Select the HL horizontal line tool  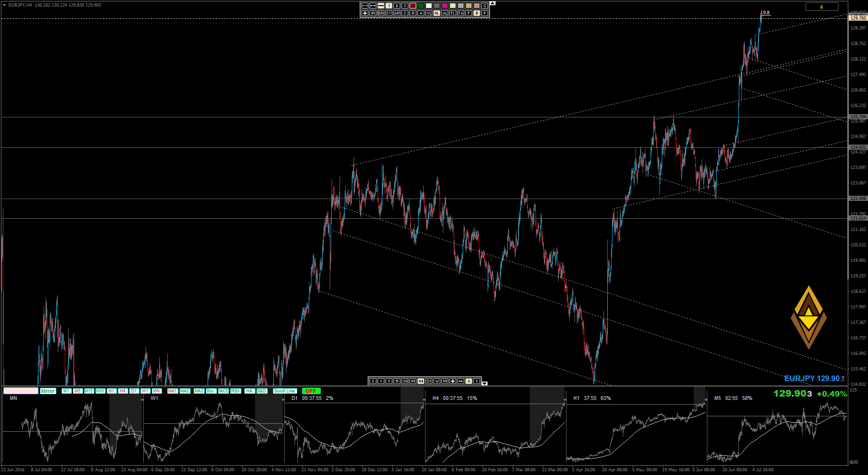click(x=437, y=13)
